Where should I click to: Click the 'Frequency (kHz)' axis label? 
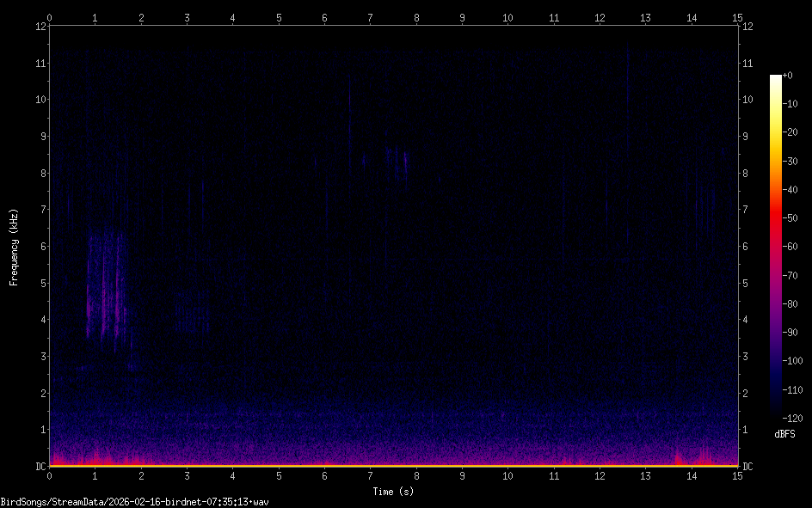click(14, 247)
